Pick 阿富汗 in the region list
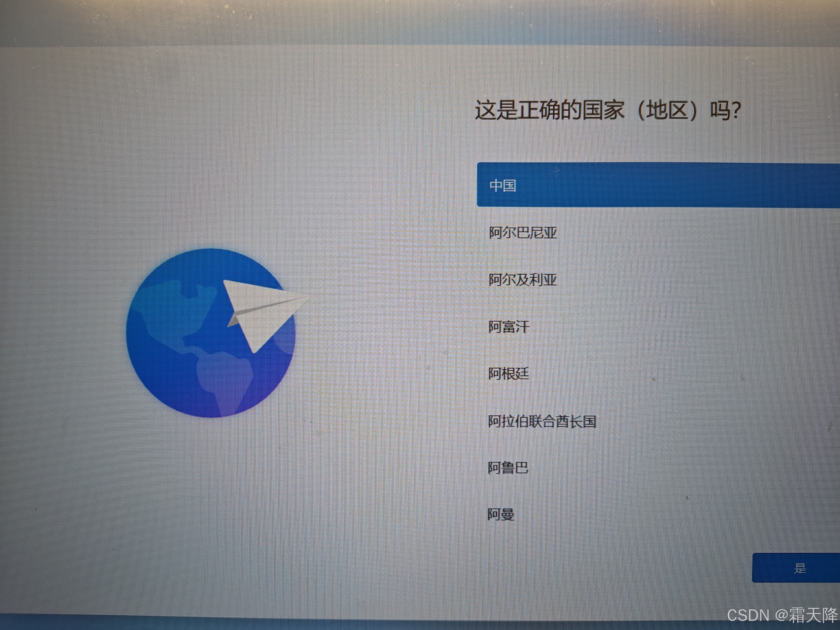 coord(509,326)
